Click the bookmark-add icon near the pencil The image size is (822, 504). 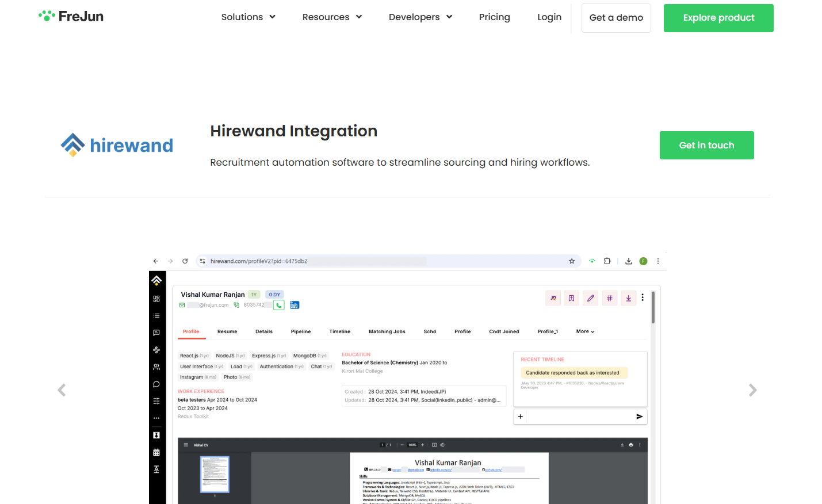pos(571,298)
